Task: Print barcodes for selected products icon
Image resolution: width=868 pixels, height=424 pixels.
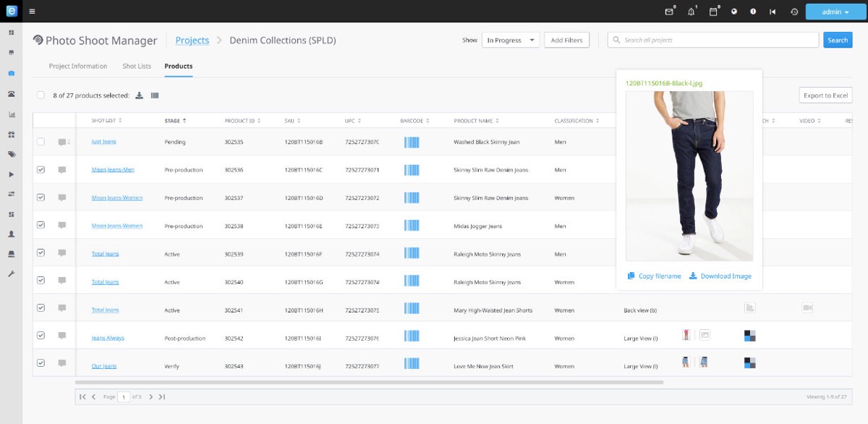Action: [x=155, y=96]
